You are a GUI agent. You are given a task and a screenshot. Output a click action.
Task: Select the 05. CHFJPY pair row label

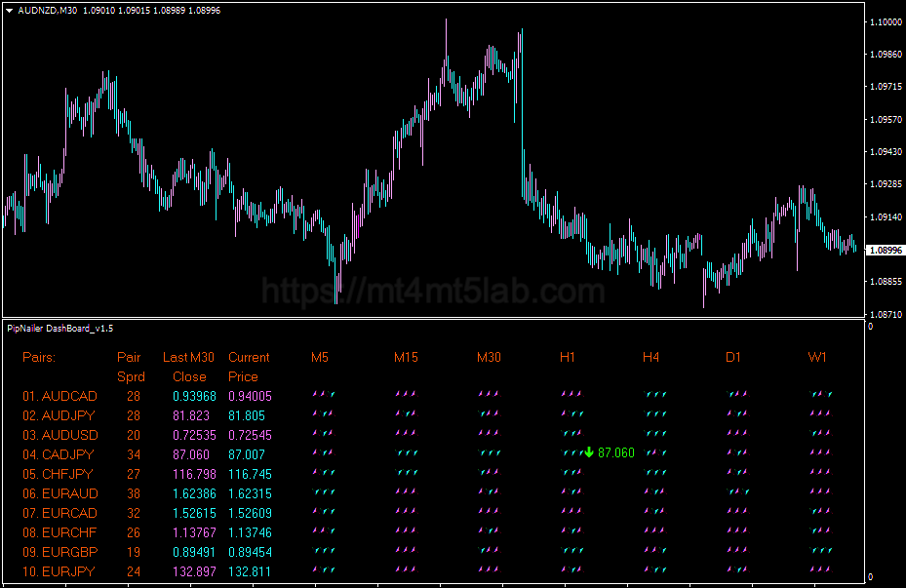pos(58,474)
